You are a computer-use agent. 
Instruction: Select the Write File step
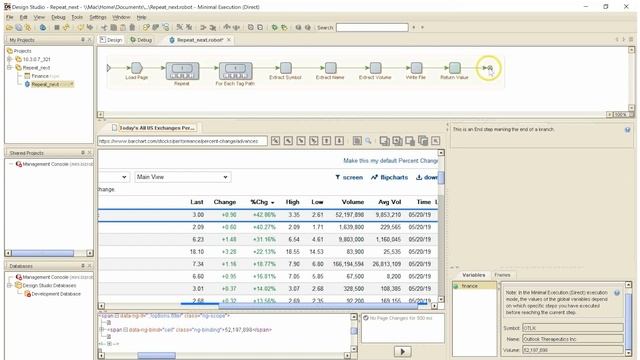[416, 68]
